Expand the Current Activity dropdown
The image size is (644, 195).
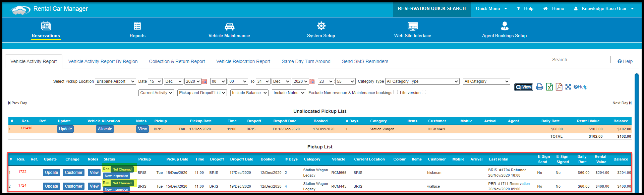(x=156, y=93)
